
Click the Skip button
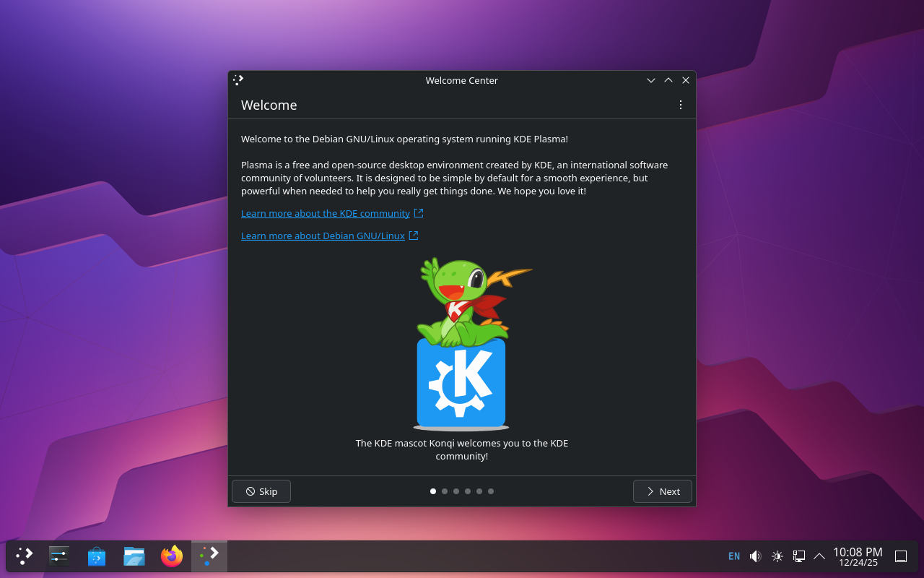[x=261, y=491]
